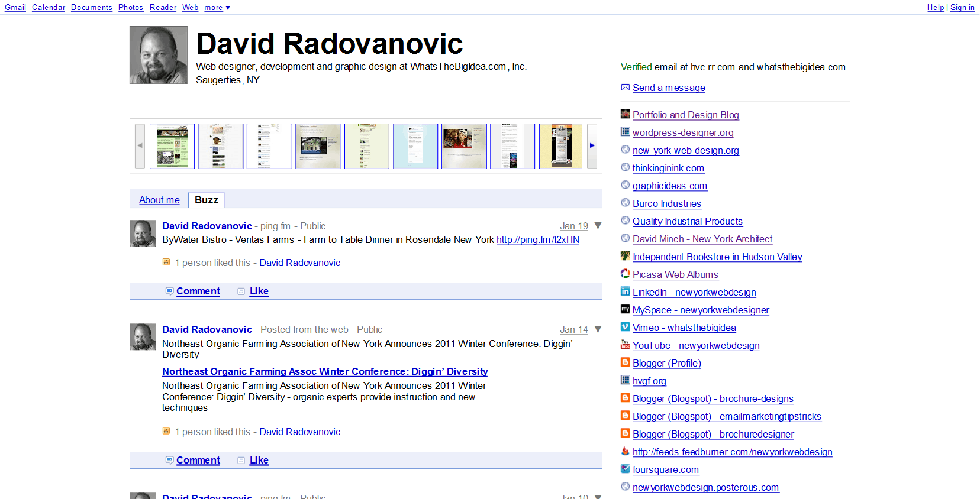
Task: Open Gmail from the top bar
Action: click(15, 7)
